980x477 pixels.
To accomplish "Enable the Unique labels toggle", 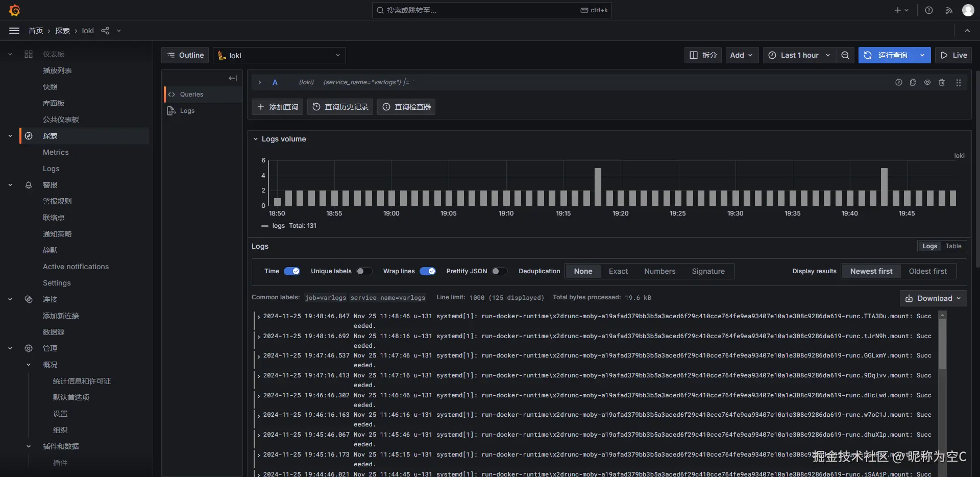I will coord(364,271).
